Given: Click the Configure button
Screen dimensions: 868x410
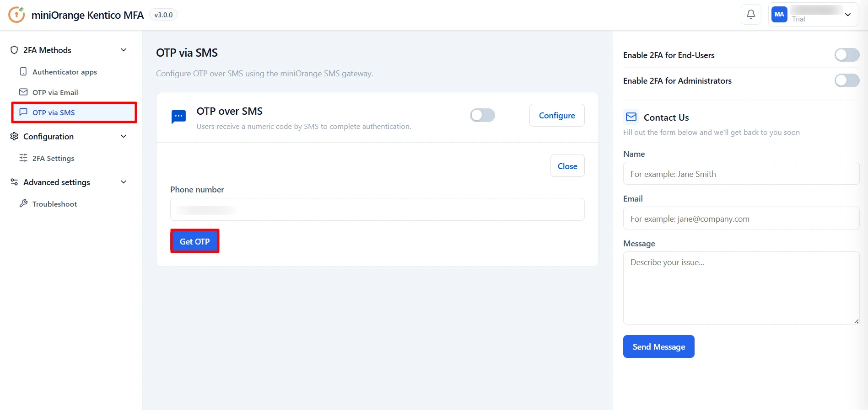Looking at the screenshot, I should (557, 115).
